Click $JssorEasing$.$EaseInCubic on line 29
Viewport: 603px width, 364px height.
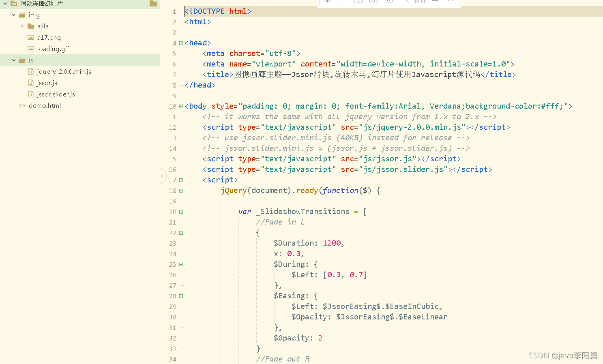[381, 306]
